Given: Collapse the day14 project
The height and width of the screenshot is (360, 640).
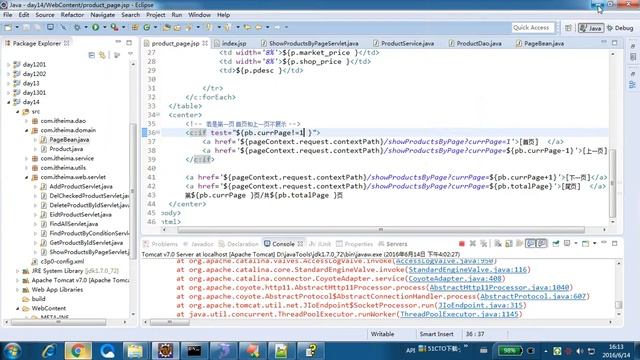Looking at the screenshot, I should click(9, 102).
